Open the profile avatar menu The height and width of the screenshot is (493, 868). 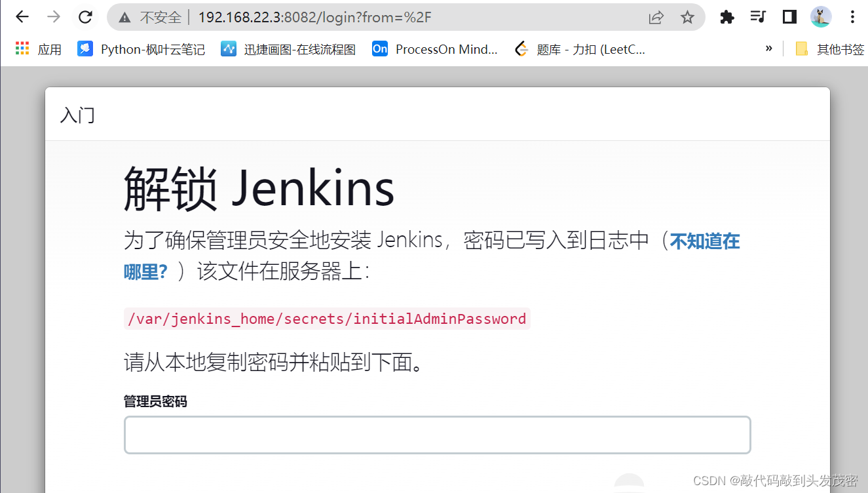click(x=821, y=17)
